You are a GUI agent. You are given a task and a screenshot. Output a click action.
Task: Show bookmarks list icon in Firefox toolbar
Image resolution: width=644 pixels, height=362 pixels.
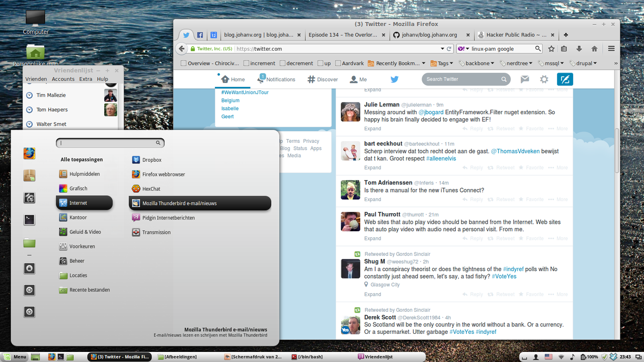point(564,49)
